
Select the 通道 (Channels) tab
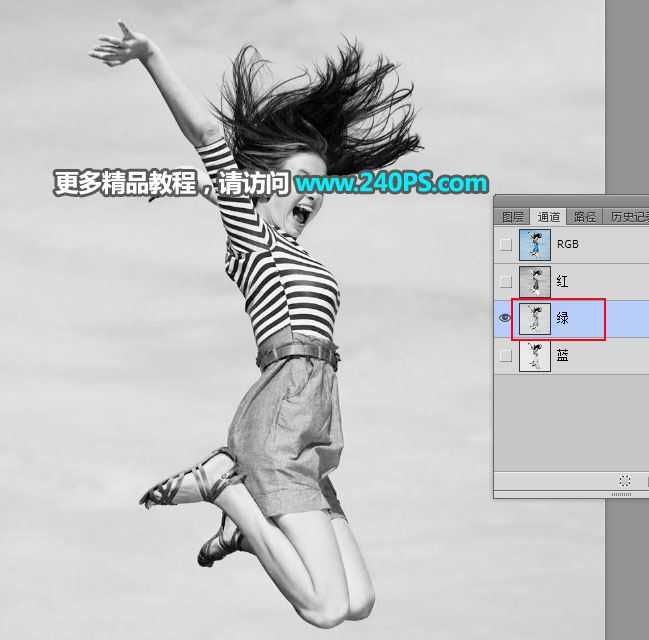(549, 216)
